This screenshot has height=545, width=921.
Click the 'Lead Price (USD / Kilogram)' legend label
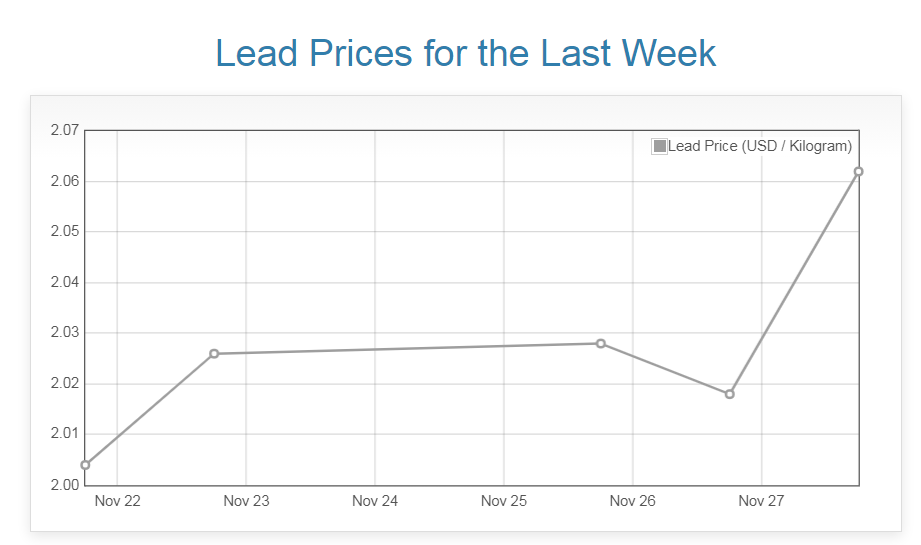point(760,146)
